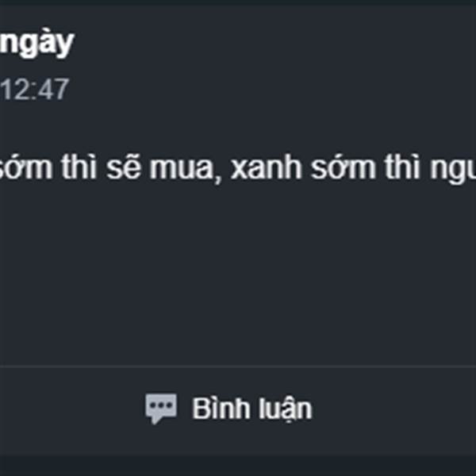The width and height of the screenshot is (476, 476).
Task: Open the bold title ending in "ngày"
Action: (x=36, y=43)
